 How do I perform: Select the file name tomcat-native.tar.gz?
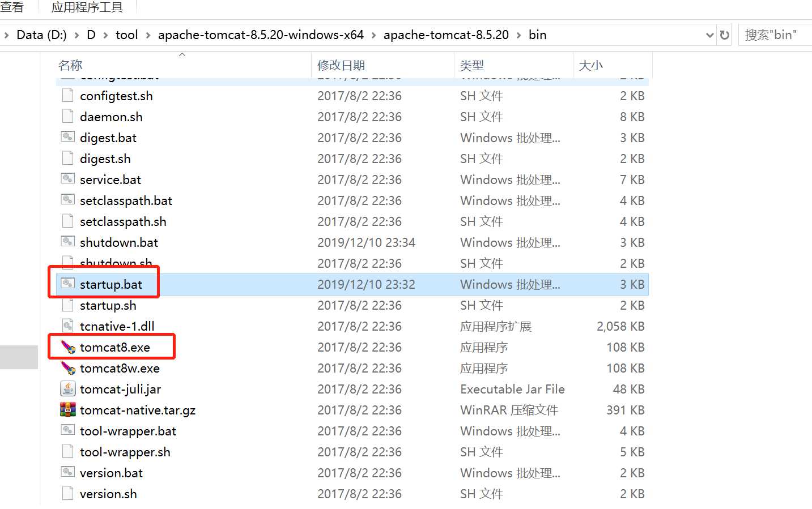(138, 410)
